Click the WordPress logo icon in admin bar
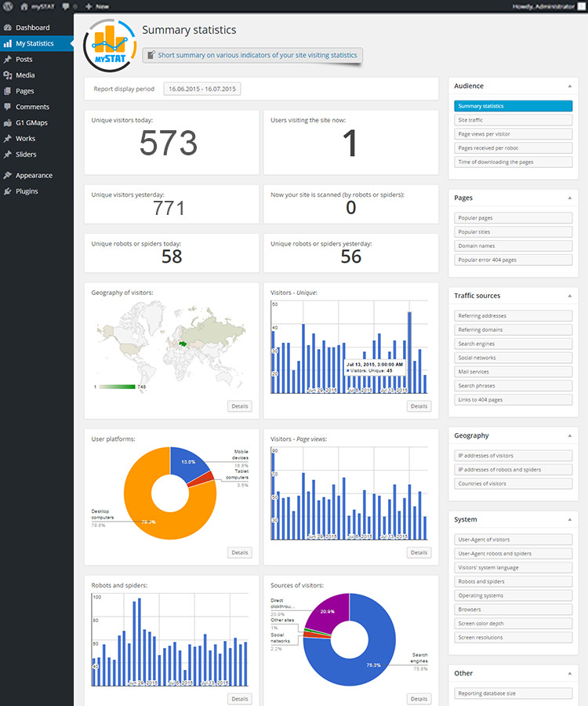Image resolution: width=588 pixels, height=706 pixels. pos(8,6)
